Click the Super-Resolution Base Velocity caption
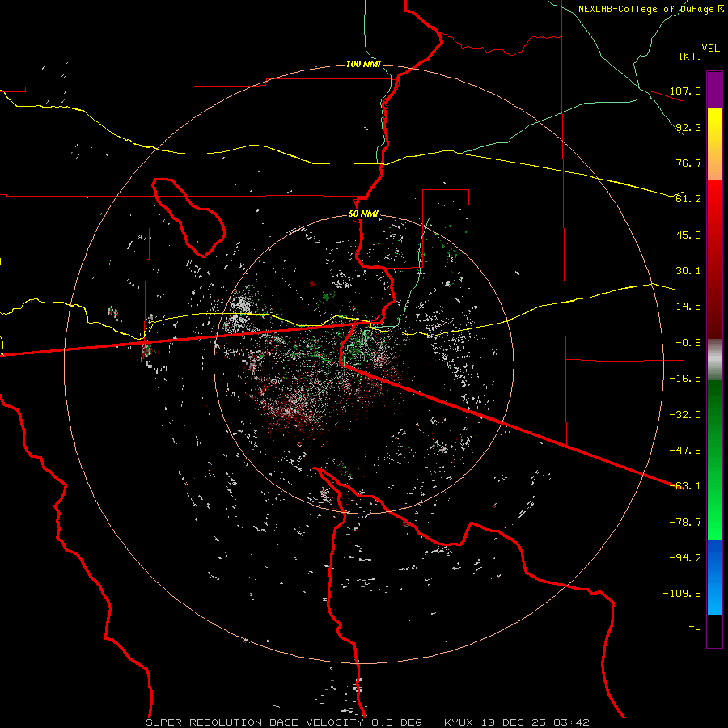Screen dimensions: 728x728 pos(368,722)
